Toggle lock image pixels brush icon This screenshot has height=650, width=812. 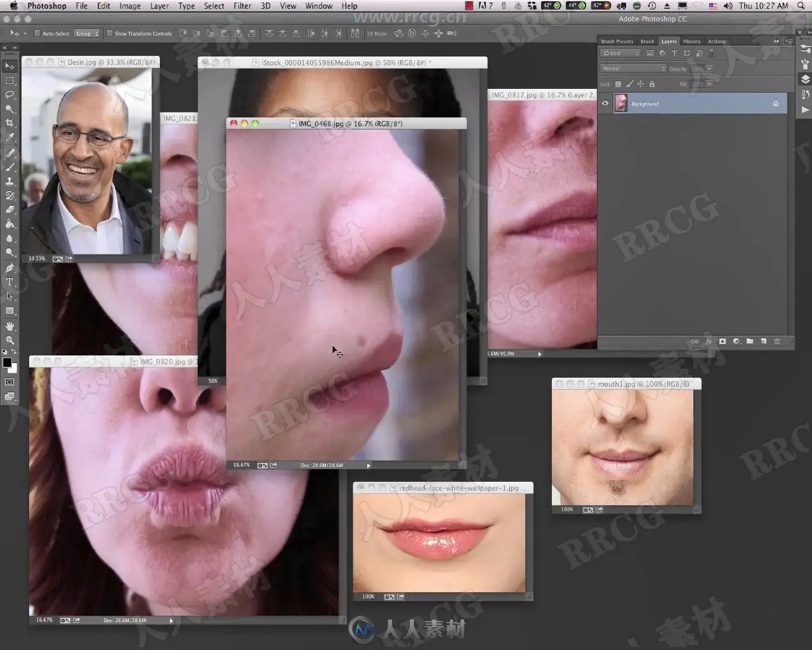629,84
